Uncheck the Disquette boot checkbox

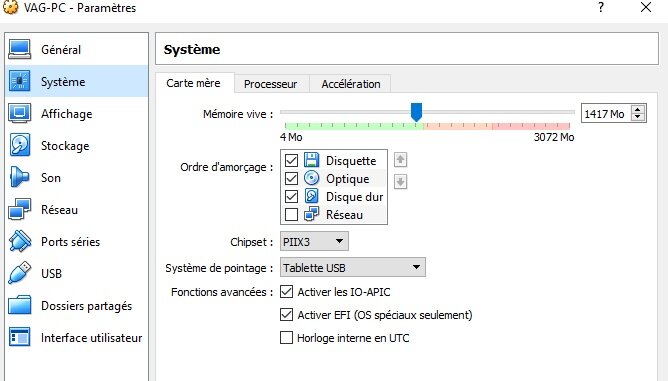click(291, 161)
